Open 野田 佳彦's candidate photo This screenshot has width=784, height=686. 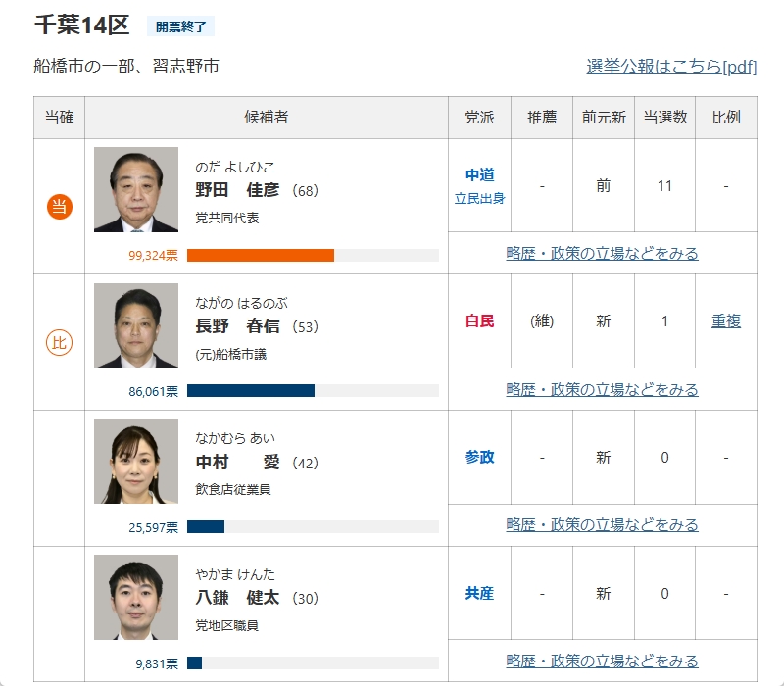(136, 190)
